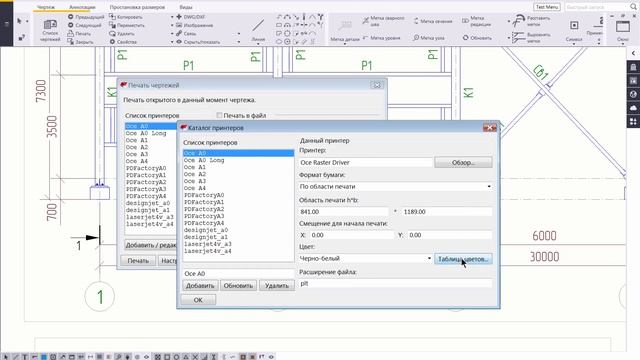
Task: Click Метка детали tool
Action: [345, 31]
